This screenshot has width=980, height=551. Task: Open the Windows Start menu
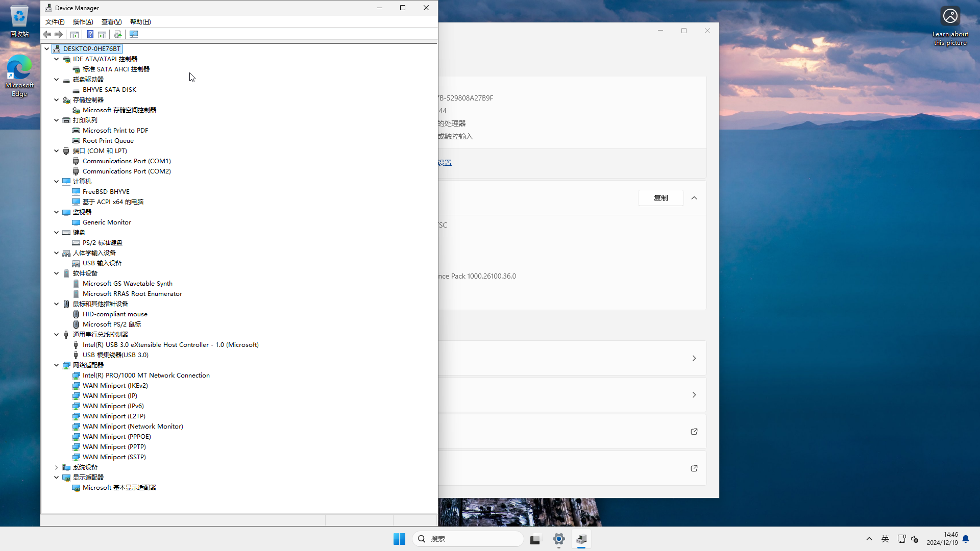399,539
